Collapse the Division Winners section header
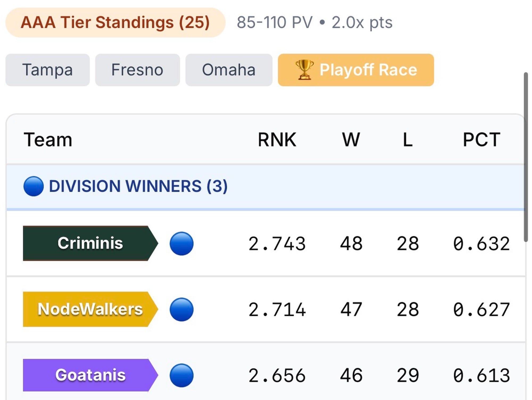The height and width of the screenshot is (400, 532). (138, 186)
